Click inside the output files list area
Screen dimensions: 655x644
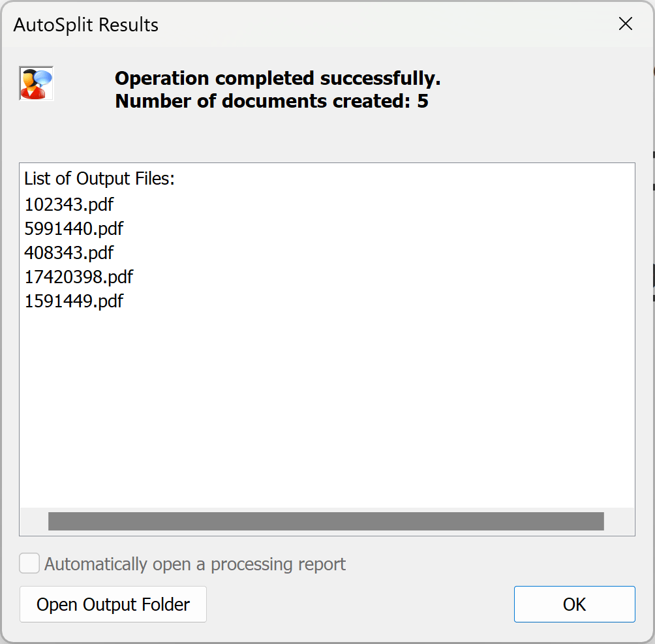326,391
